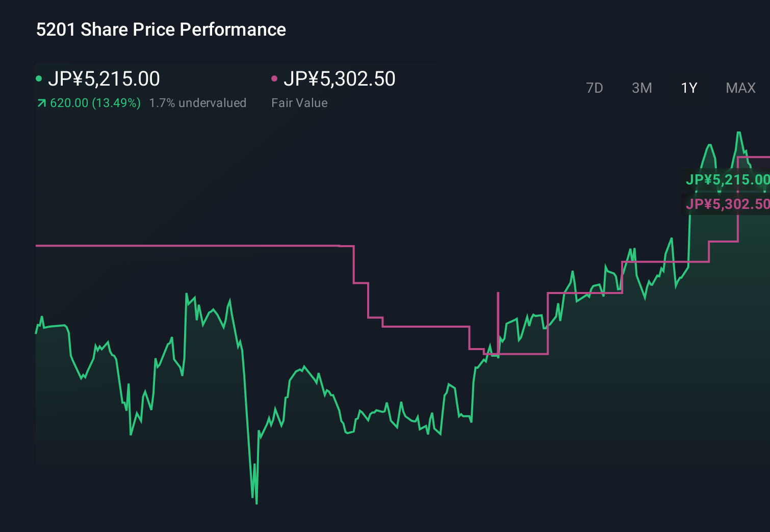Expand the 7D time range option
Screen dimensions: 770x532
pos(595,88)
